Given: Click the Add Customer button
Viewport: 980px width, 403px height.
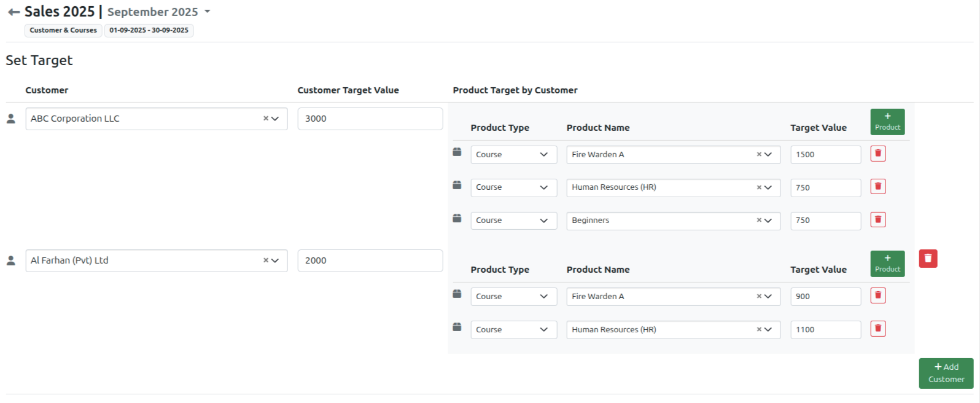Looking at the screenshot, I should (946, 373).
